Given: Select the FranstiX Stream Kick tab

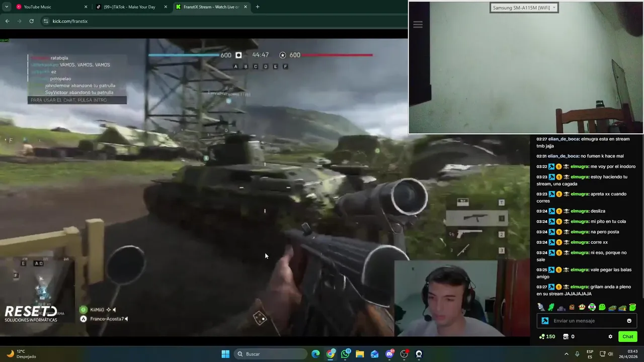Looking at the screenshot, I should [x=211, y=7].
